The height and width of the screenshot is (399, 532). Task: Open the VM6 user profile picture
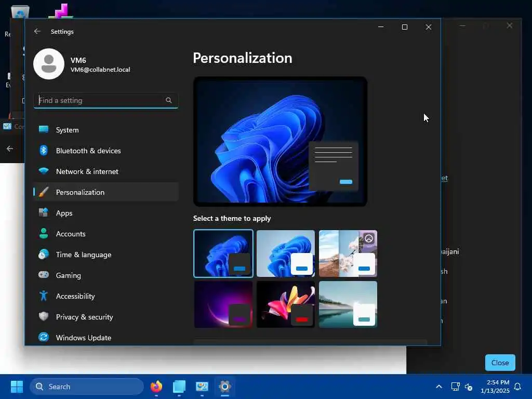pos(49,64)
